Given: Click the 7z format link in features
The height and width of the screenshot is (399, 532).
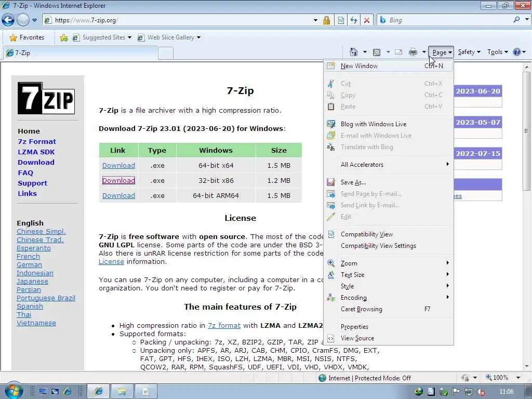Looking at the screenshot, I should click(224, 325).
